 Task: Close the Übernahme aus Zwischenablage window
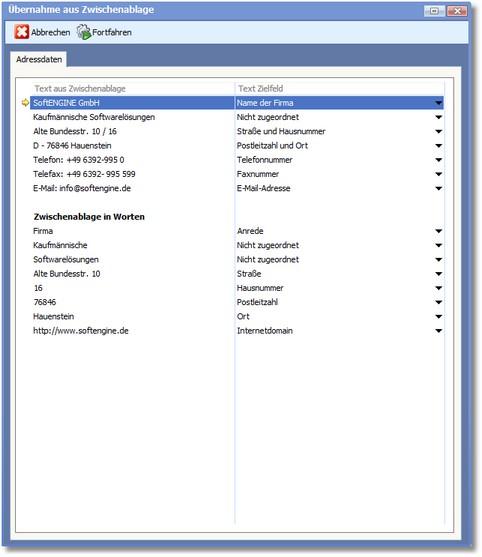457,11
